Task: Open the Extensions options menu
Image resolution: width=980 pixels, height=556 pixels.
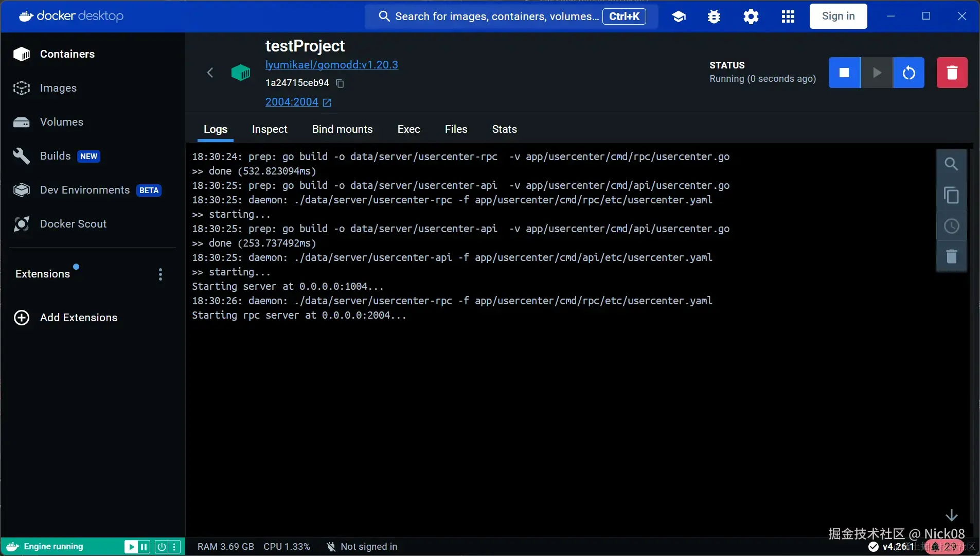Action: point(161,274)
